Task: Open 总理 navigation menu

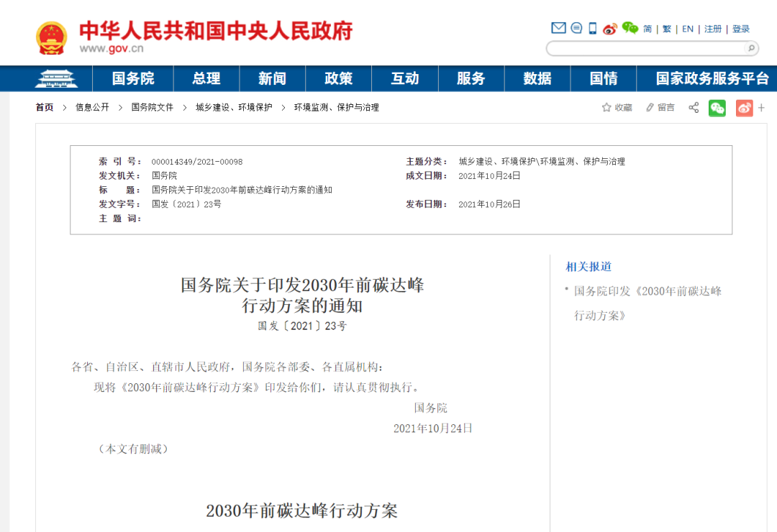Action: (x=206, y=78)
